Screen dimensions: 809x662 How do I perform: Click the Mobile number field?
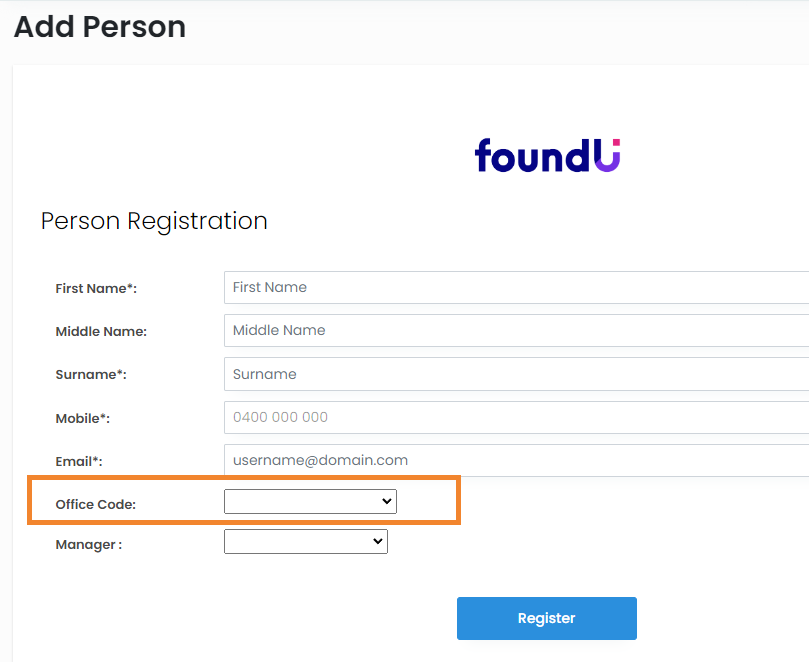516,418
